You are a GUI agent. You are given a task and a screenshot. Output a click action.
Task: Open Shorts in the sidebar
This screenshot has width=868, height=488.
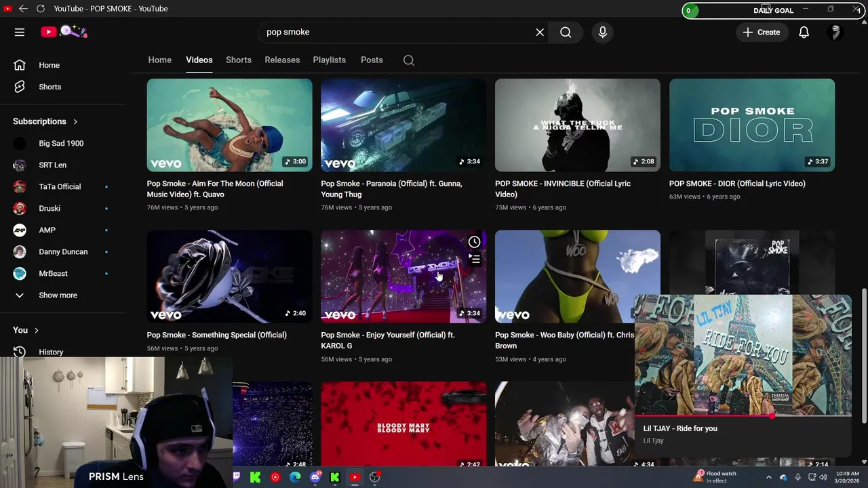point(62,87)
